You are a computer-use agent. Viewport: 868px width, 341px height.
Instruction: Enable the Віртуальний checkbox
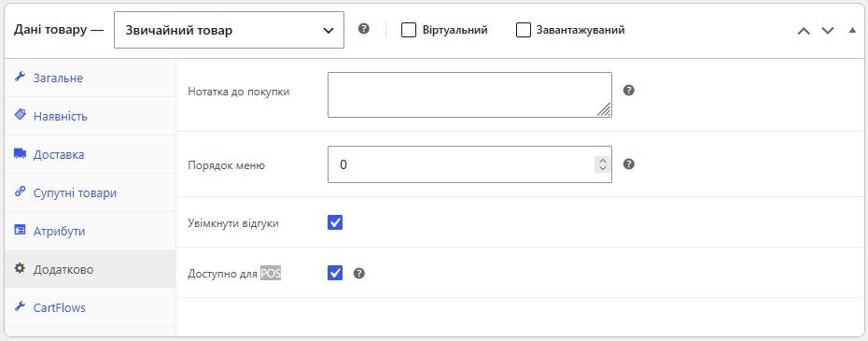point(409,30)
